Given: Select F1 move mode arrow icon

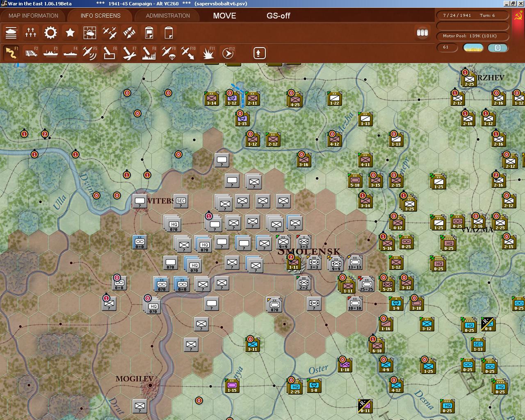Looking at the screenshot, I should 11,53.
